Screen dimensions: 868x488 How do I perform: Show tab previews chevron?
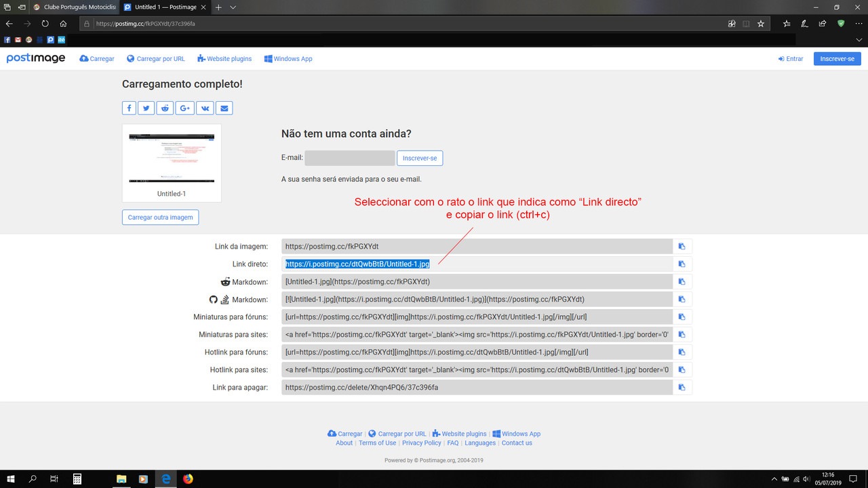[x=233, y=7]
